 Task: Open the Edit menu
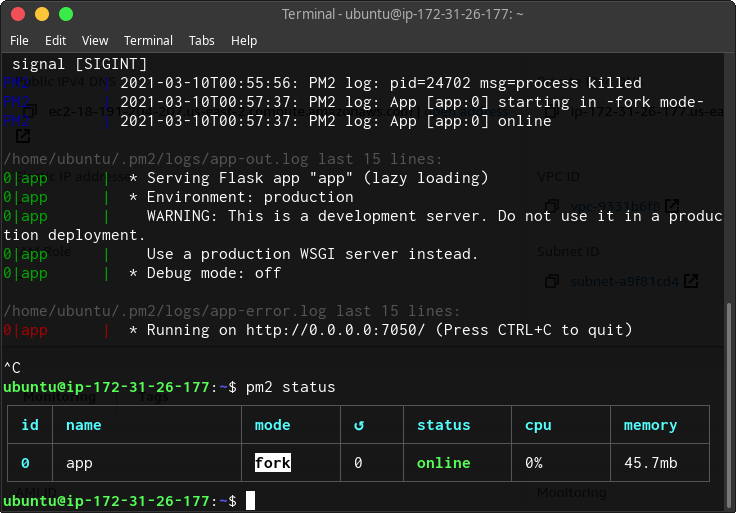(x=55, y=41)
